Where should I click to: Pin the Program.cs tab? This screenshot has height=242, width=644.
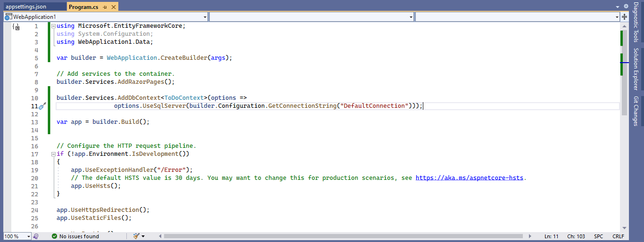click(105, 7)
